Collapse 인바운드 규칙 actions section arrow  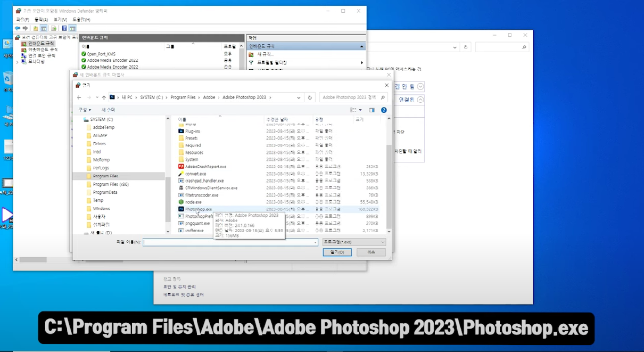click(362, 47)
